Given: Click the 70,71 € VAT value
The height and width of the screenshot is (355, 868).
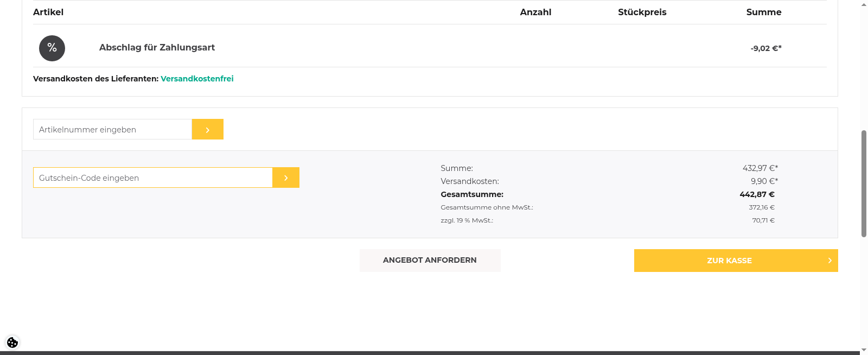Looking at the screenshot, I should click(x=763, y=220).
